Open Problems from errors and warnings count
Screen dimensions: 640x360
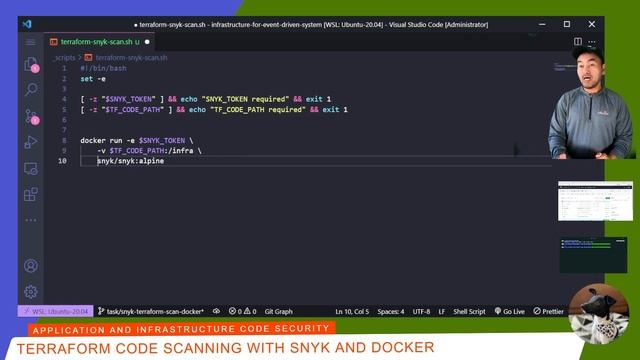click(x=242, y=311)
